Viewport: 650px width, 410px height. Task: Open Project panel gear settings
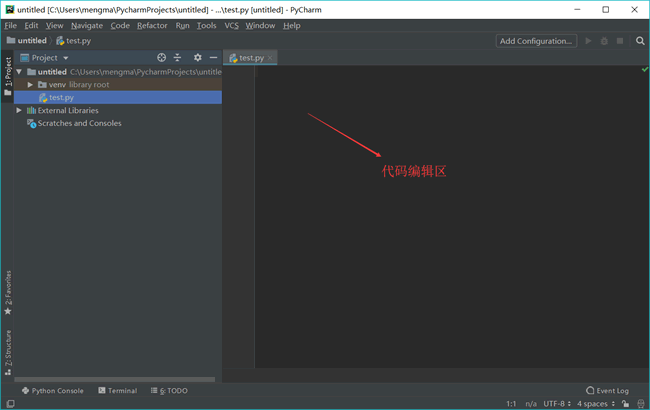[198, 58]
